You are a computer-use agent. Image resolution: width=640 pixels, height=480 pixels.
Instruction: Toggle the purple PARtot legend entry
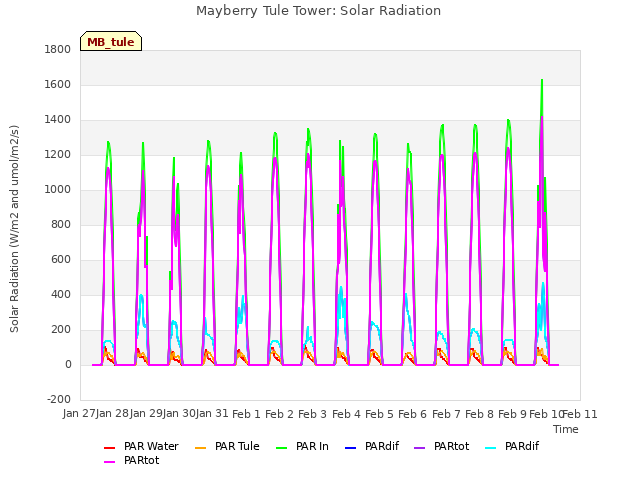point(442,447)
